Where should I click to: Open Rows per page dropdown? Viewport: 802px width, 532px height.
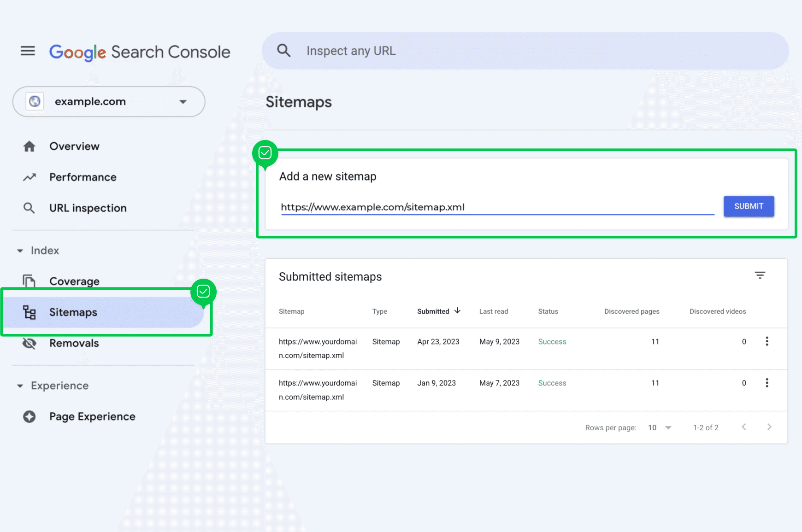coord(659,427)
